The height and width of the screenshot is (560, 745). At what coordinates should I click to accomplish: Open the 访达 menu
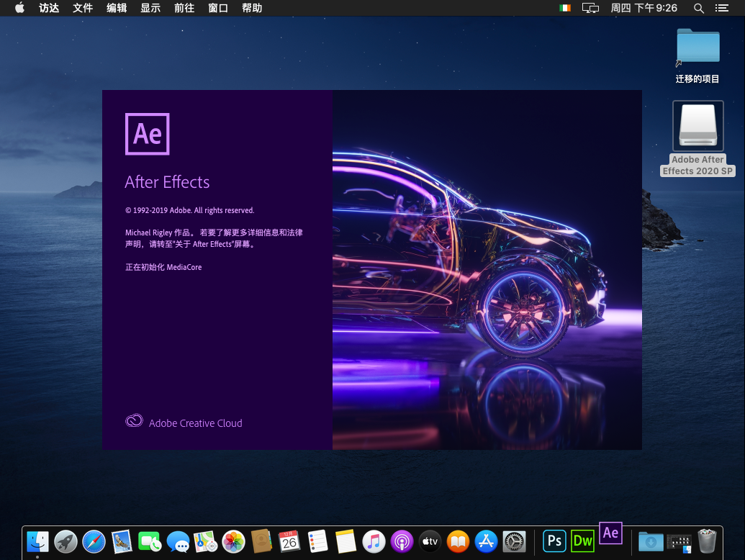(49, 8)
